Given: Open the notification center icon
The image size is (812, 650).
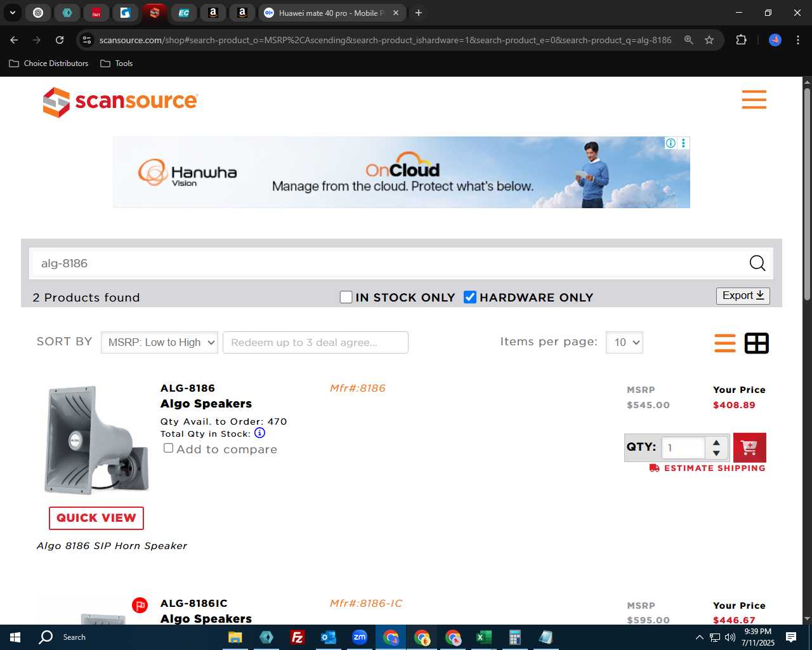Looking at the screenshot, I should point(791,637).
